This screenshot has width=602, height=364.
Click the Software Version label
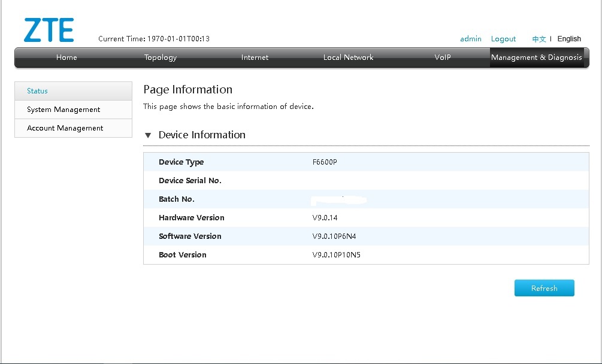pos(190,236)
